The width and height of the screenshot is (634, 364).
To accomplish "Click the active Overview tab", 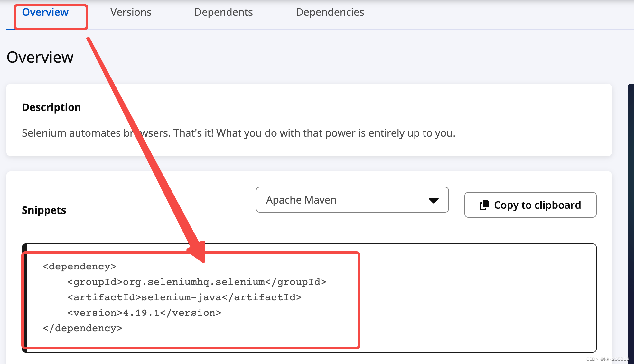I will (45, 12).
